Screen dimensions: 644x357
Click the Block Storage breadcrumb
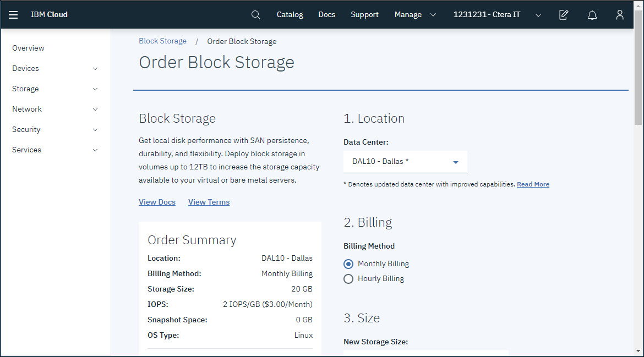pos(162,41)
